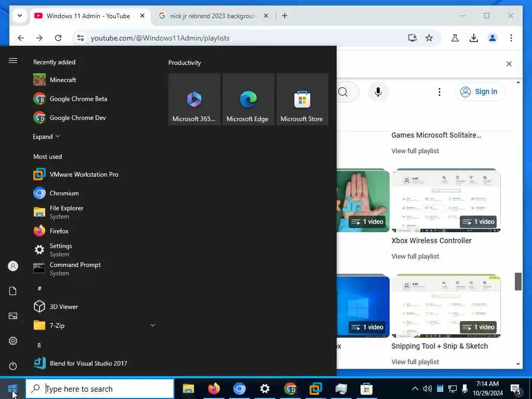This screenshot has height=399, width=532.
Task: Open Documents icon in Start sidebar
Action: pyautogui.click(x=13, y=291)
